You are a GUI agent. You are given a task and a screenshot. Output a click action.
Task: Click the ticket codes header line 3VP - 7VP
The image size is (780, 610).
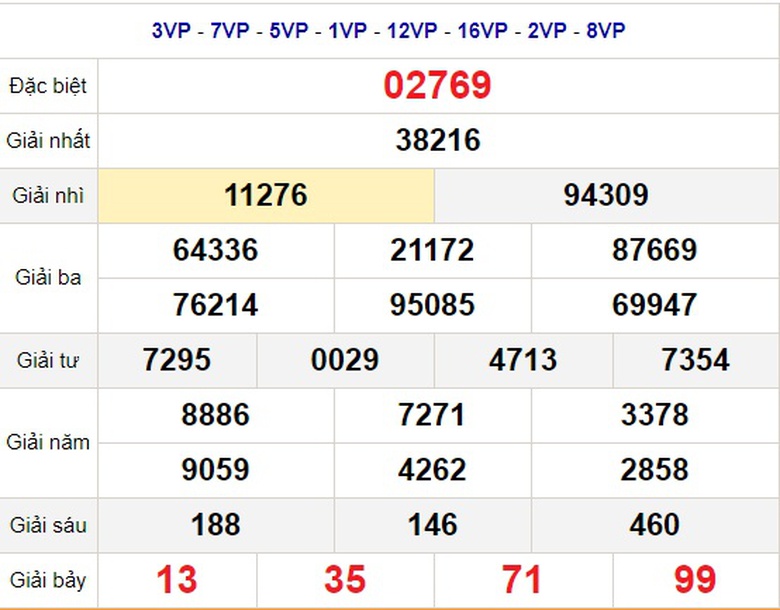pos(388,30)
